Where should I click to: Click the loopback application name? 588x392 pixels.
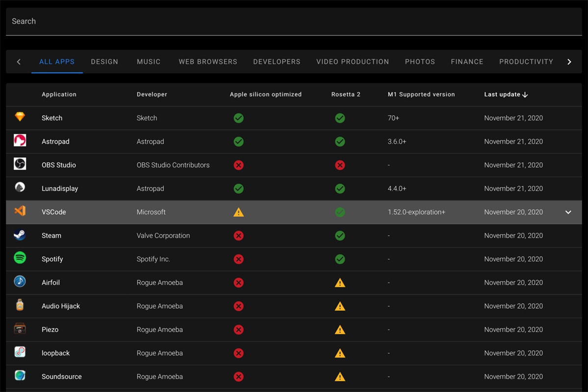tap(55, 353)
